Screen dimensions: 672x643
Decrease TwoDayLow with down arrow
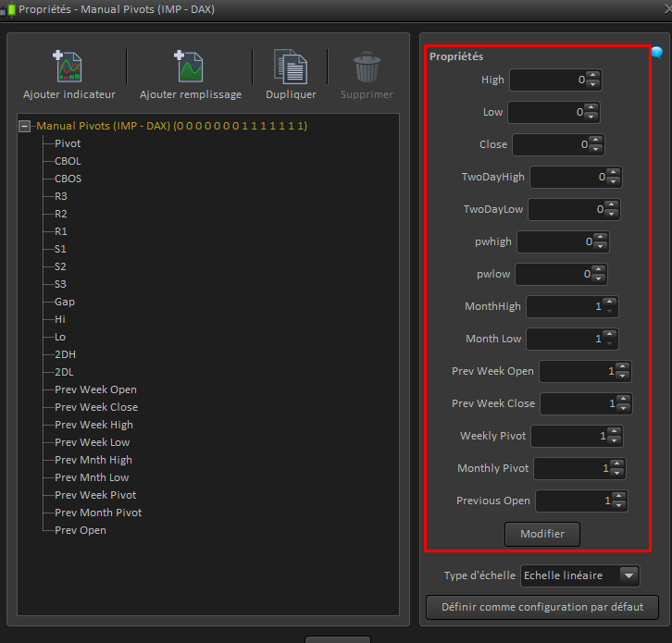612,215
